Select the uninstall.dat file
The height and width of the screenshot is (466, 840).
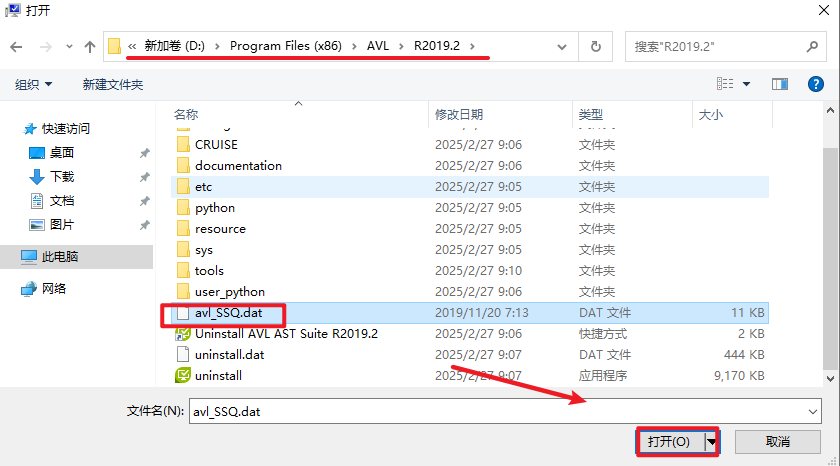pyautogui.click(x=470, y=355)
